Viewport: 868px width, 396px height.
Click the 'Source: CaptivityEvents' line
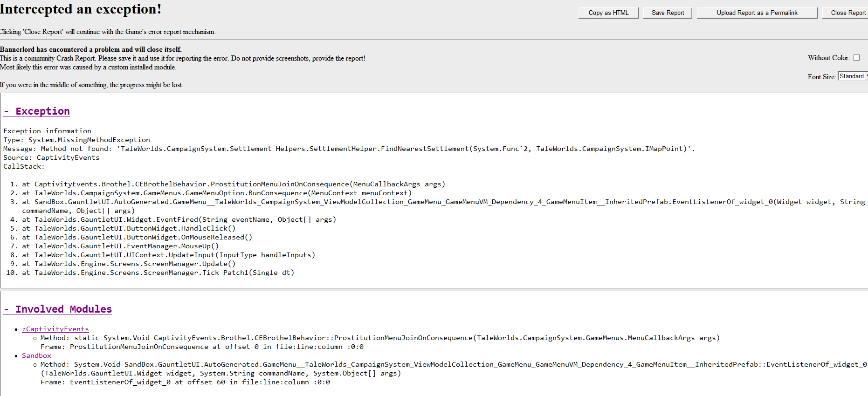(51, 157)
